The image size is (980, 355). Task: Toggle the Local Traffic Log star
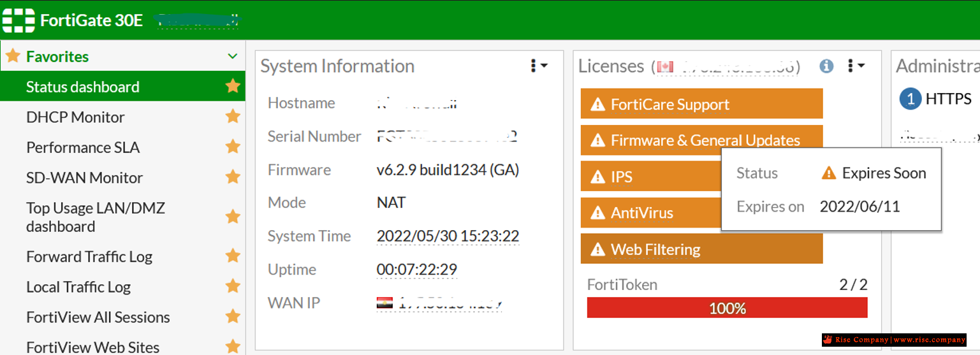tap(233, 286)
